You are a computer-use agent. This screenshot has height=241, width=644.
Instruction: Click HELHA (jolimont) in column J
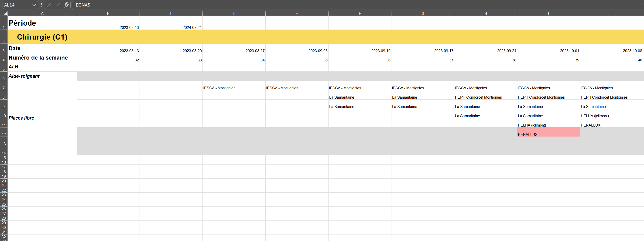point(612,114)
